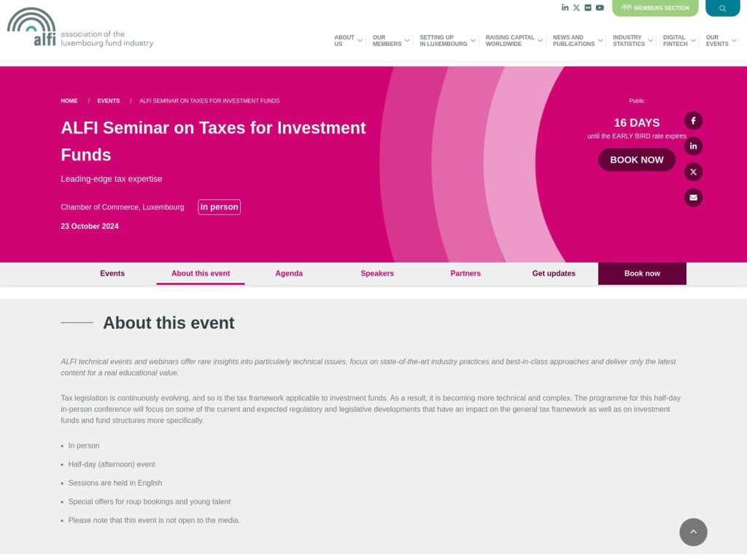
Task: Share the event on LinkedIn
Action: [x=693, y=146]
